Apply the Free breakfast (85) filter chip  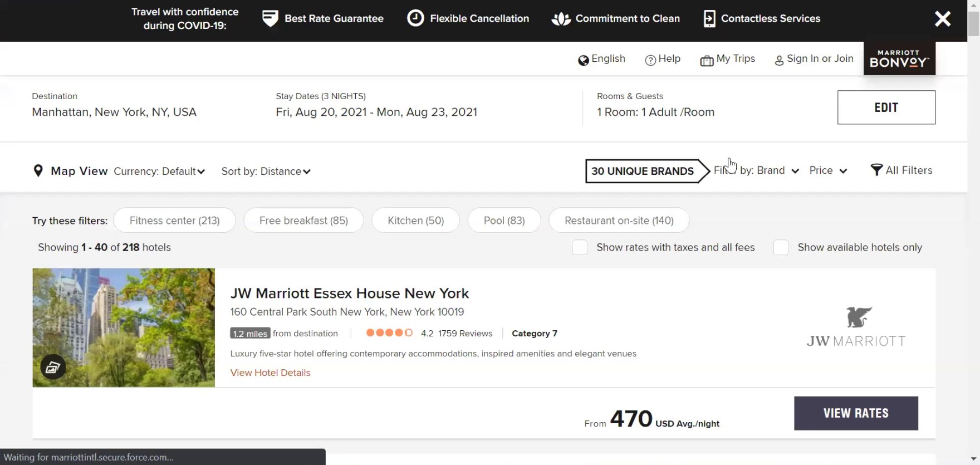303,221
